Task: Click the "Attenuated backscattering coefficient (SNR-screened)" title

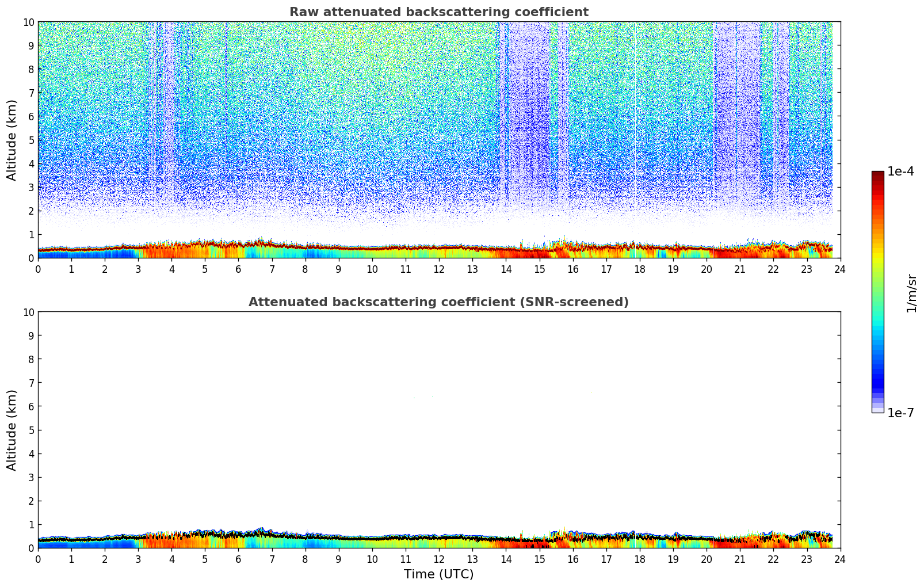Action: click(438, 302)
